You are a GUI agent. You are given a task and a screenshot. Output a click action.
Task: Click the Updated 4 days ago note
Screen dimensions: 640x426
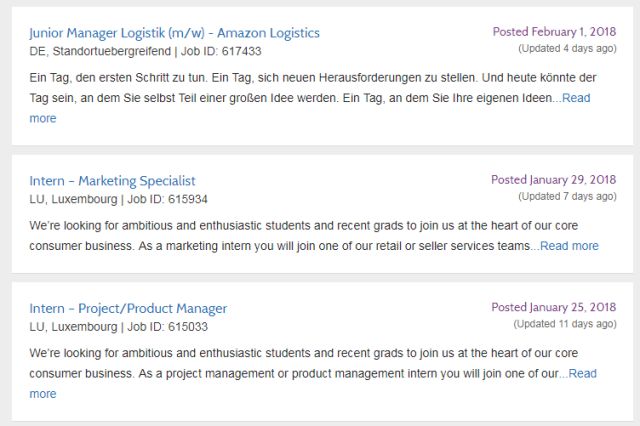pyautogui.click(x=566, y=48)
